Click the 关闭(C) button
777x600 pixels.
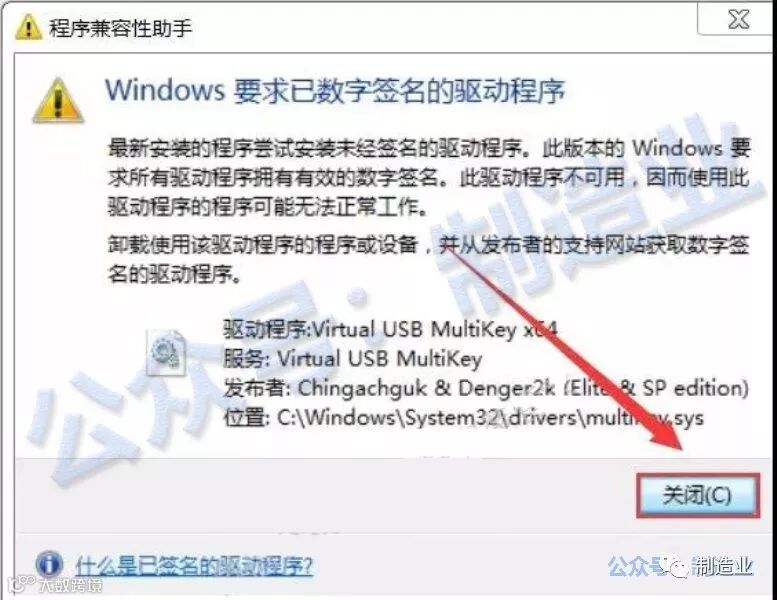click(x=698, y=495)
